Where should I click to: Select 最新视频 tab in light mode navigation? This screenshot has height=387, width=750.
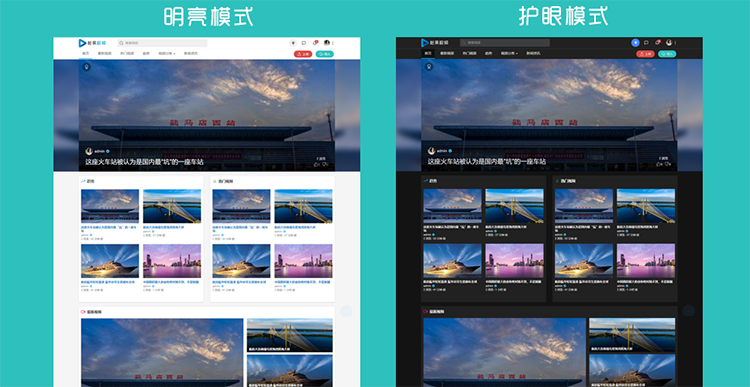[105, 54]
